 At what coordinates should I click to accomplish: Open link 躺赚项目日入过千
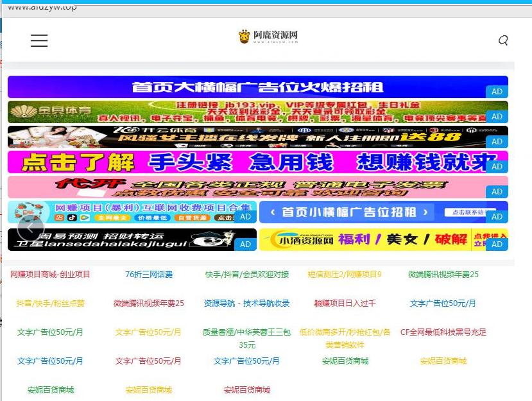point(345,303)
